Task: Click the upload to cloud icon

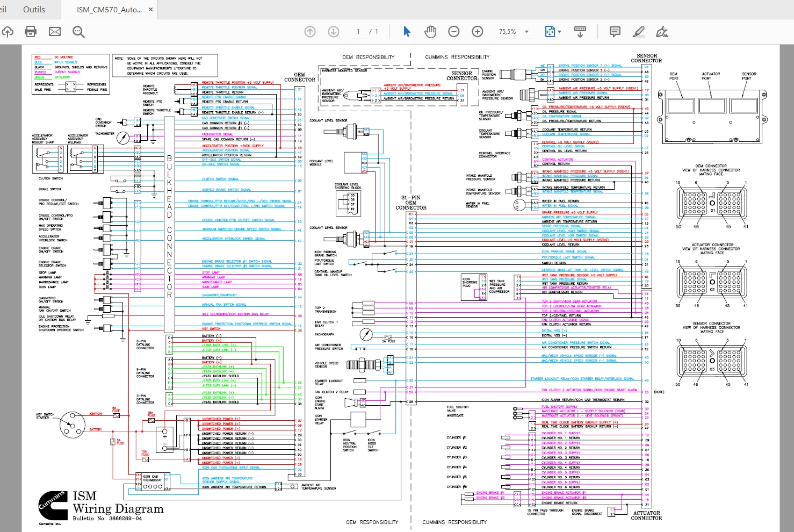Action: coord(7,32)
